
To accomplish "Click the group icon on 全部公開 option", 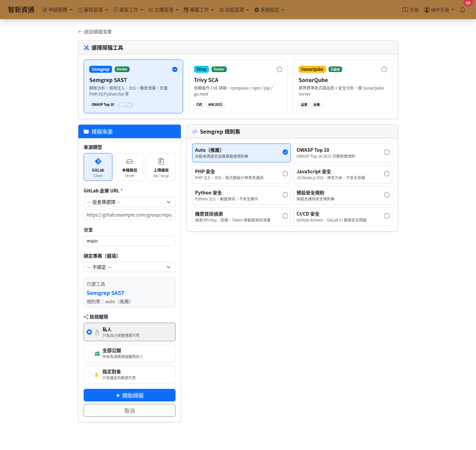I will click(97, 353).
